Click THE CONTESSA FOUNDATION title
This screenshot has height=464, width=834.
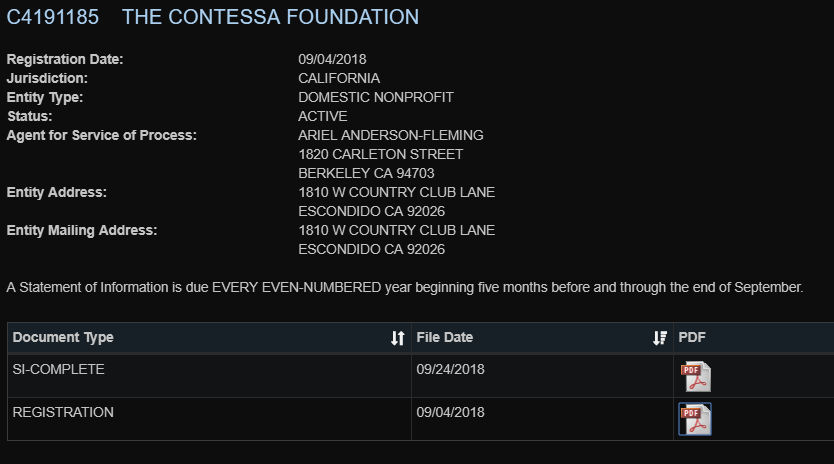click(x=270, y=17)
